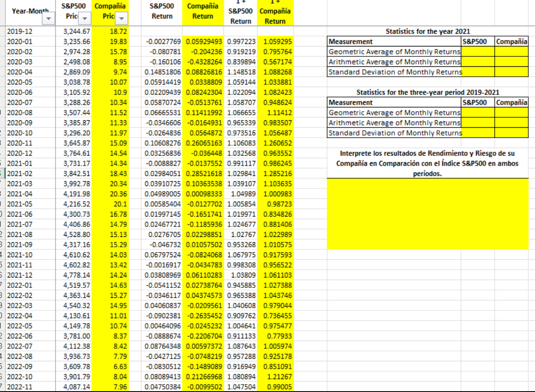The height and width of the screenshot is (392, 535).
Task: Select Compañía price cell 20.36
Action: tap(110, 194)
